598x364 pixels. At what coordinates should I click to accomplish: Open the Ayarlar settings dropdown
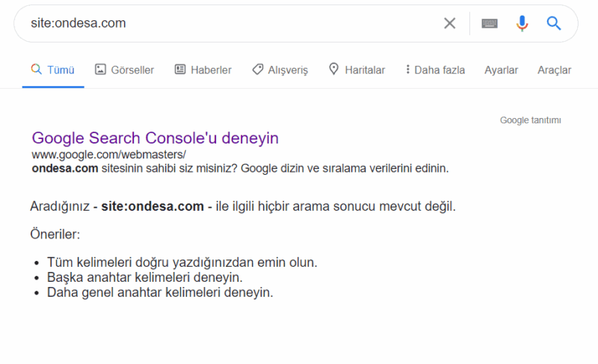pos(501,70)
